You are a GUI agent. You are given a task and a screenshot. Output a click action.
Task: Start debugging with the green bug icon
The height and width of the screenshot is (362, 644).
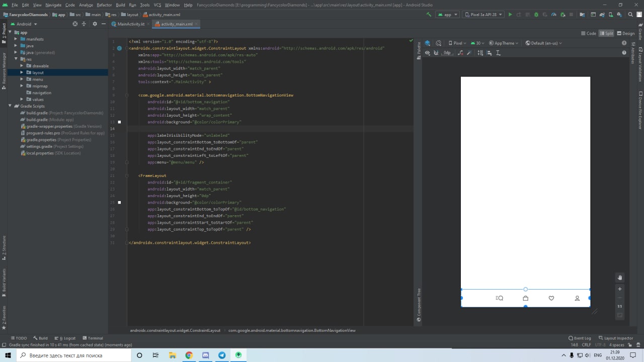(536, 15)
